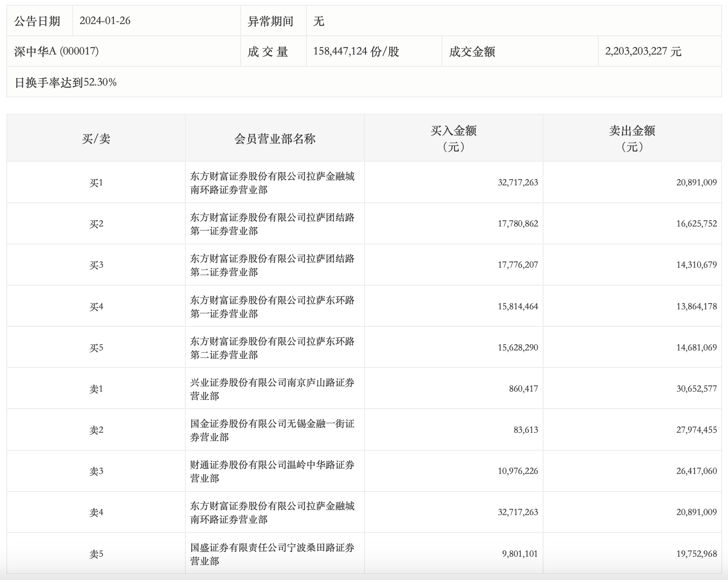728x580 pixels.
Task: Click the 国盛证券宁波桑田路 branch name
Action: pos(273,554)
